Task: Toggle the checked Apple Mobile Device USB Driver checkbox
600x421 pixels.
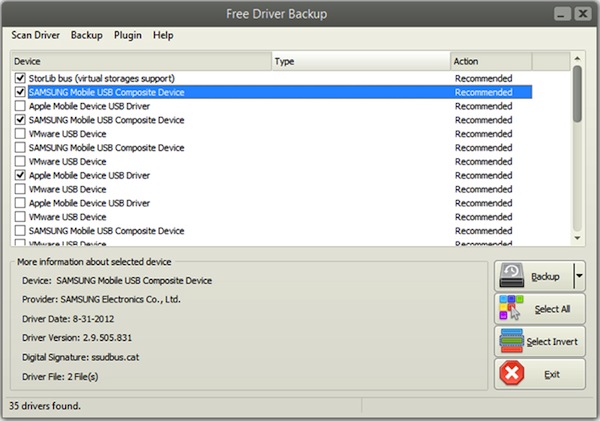Action: (x=21, y=175)
